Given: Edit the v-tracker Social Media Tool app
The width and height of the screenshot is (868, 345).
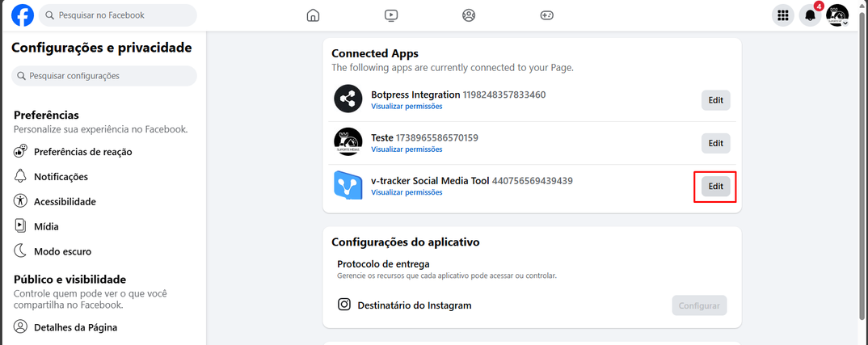Looking at the screenshot, I should tap(715, 187).
